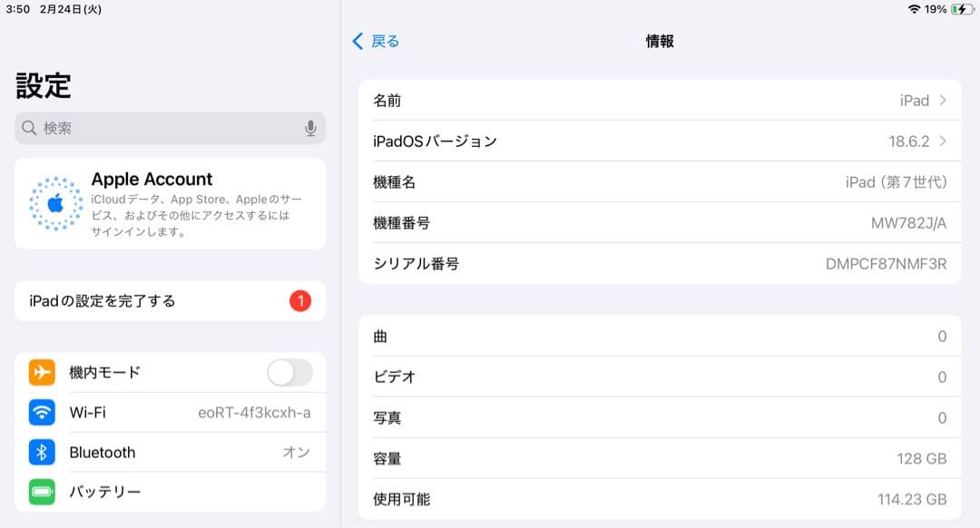Tap the orange airplane mode icon
This screenshot has width=980, height=528.
click(x=42, y=372)
